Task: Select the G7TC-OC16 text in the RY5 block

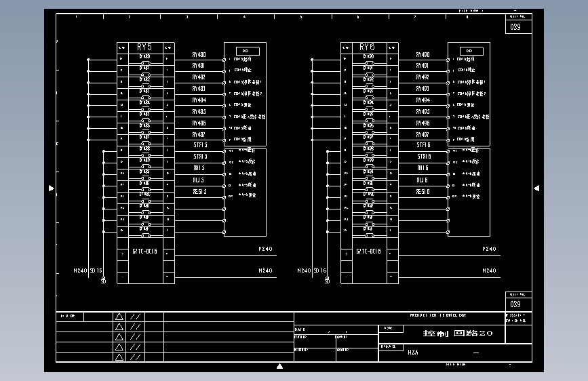Action: 144,252
